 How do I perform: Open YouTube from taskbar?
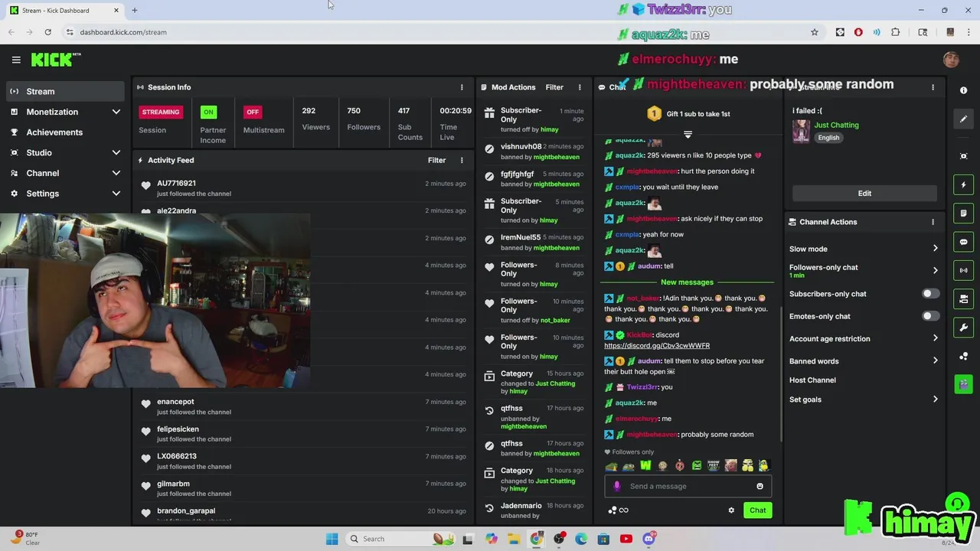pos(626,539)
